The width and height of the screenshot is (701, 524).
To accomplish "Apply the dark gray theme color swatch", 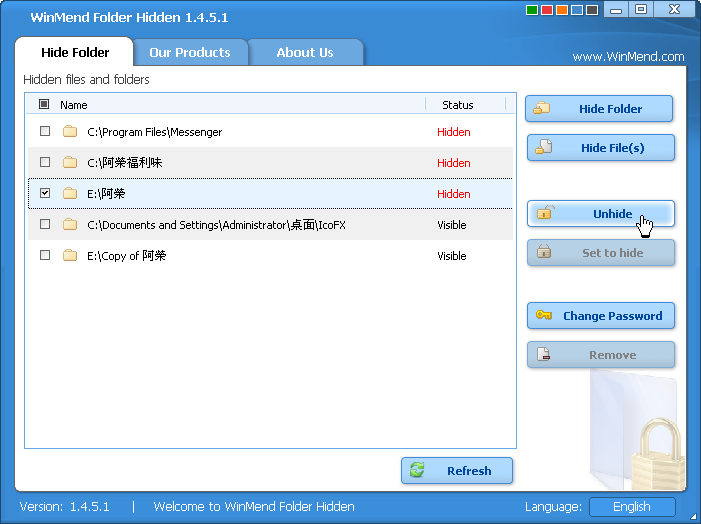I will click(x=592, y=10).
